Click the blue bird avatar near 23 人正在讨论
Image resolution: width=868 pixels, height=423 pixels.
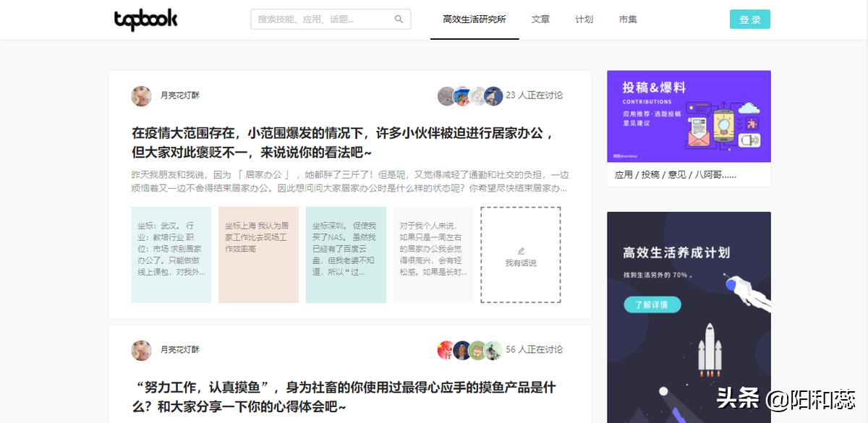click(493, 95)
